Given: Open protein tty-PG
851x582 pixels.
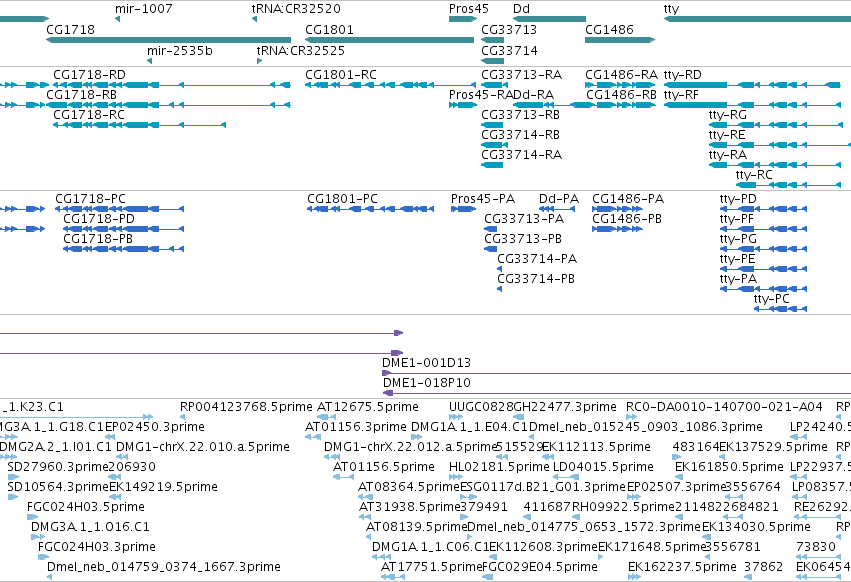Looking at the screenshot, I should 764,249.
